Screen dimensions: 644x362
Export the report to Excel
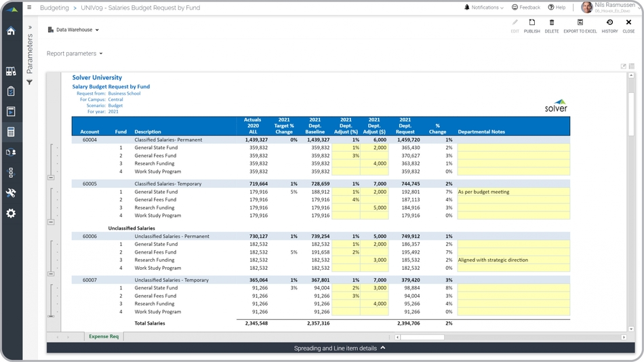pyautogui.click(x=580, y=26)
